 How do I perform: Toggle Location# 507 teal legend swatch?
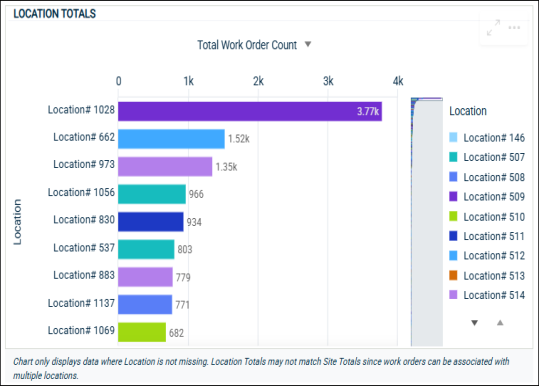[453, 157]
